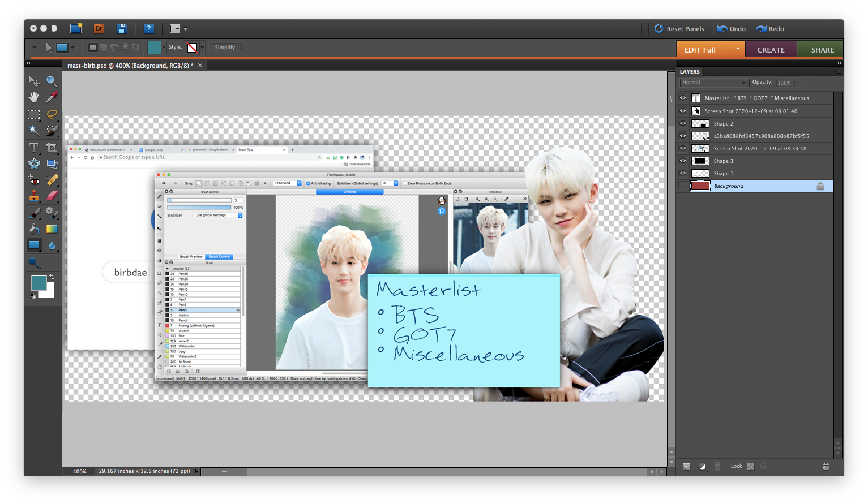Screen dimensions: 868x504
Task: Toggle visibility of Screen Shot 09.01.40 layer
Action: [x=683, y=111]
